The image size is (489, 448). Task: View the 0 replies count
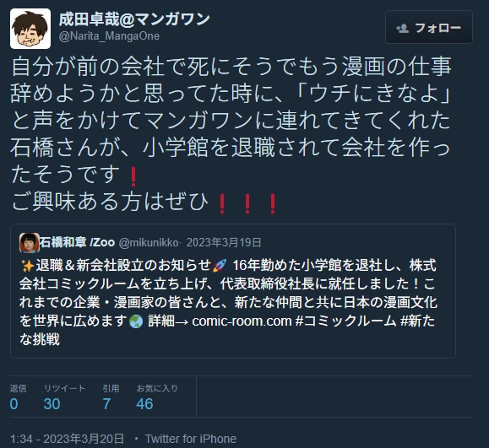click(x=14, y=404)
